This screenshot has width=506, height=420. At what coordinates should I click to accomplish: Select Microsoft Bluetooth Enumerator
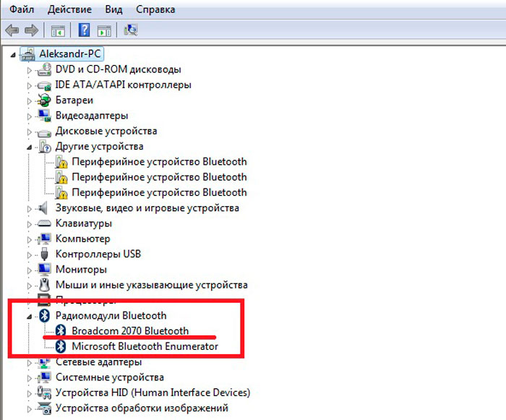145,346
